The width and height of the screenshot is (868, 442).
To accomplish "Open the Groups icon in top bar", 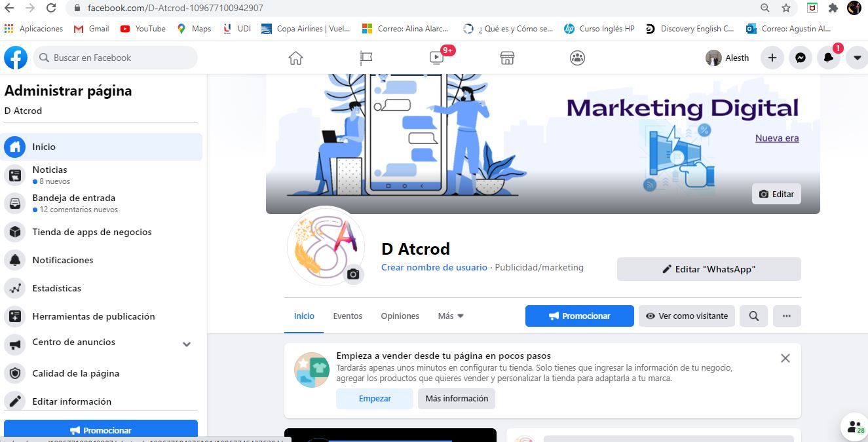I will [x=577, y=58].
